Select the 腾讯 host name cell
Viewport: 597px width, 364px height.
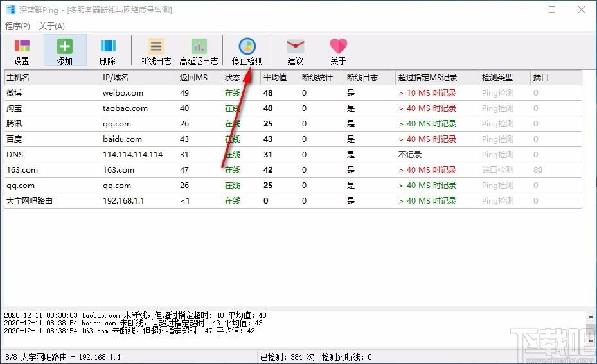(x=14, y=124)
